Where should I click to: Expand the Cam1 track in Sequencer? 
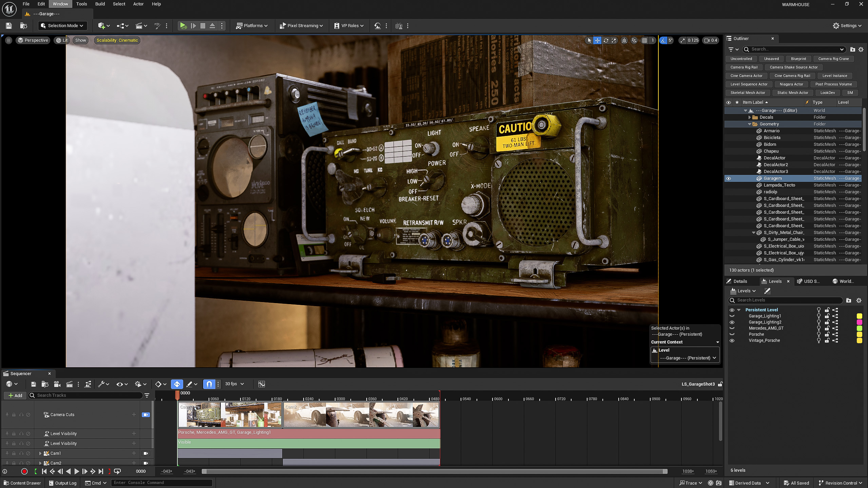tap(40, 453)
